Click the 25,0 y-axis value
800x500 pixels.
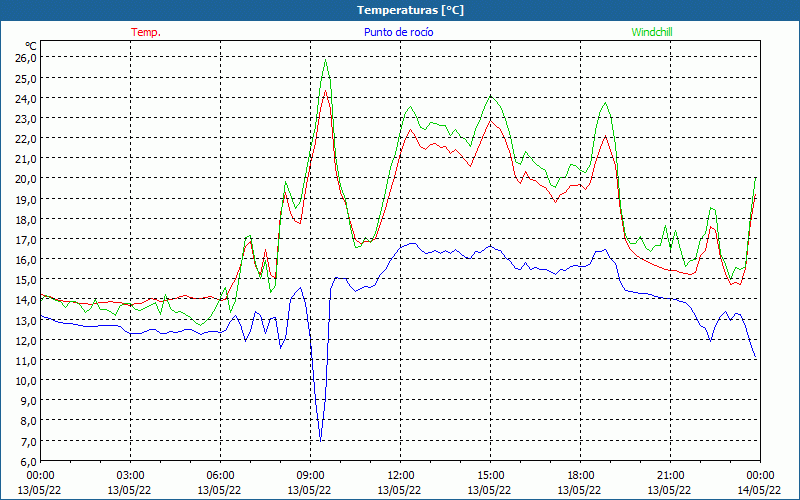[26, 78]
